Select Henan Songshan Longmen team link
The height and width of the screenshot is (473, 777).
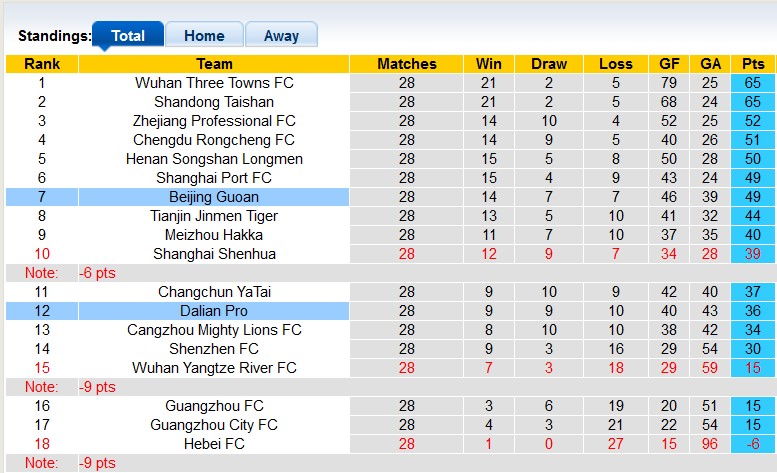pos(214,159)
